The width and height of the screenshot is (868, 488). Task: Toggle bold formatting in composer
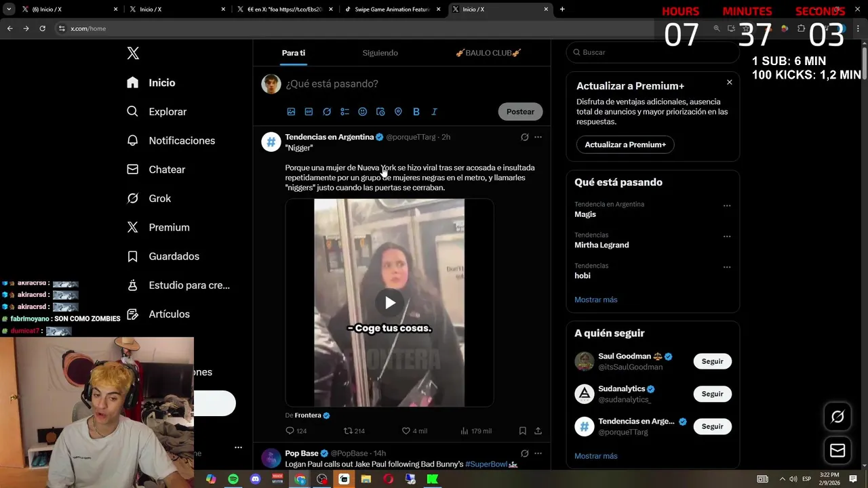click(416, 112)
